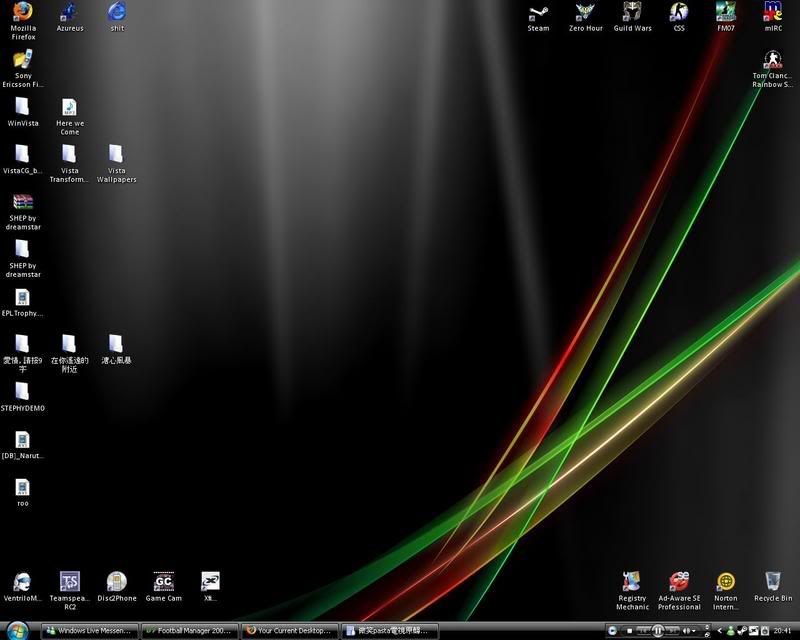The width and height of the screenshot is (800, 640).
Task: Open the Sony Ericsson folder icon
Action: pos(23,68)
